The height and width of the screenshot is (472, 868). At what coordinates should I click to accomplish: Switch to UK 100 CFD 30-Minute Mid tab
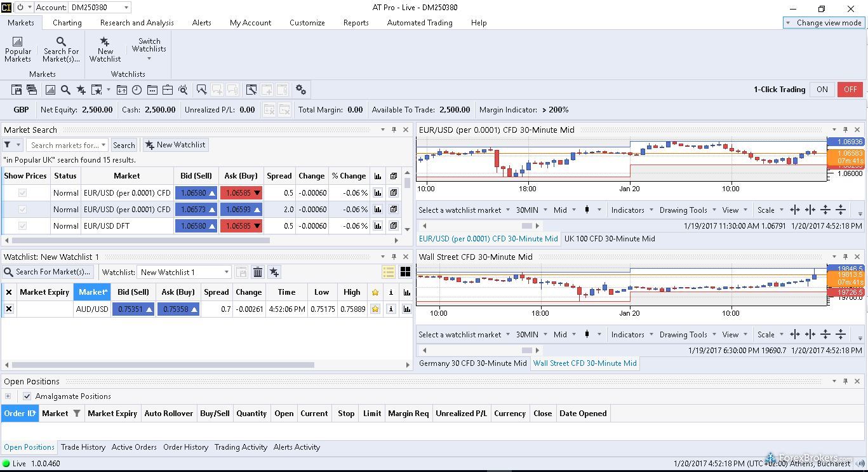pos(609,239)
